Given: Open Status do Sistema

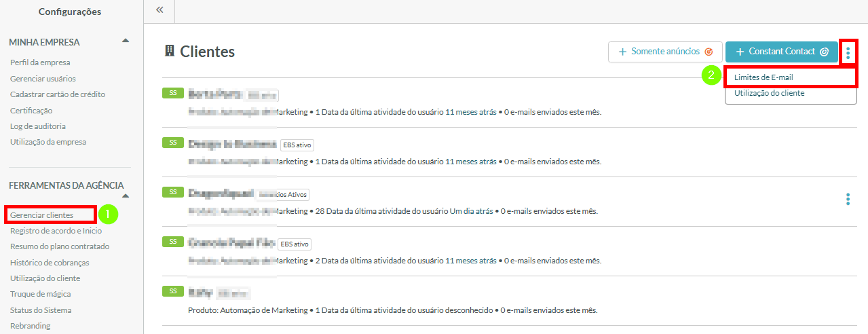Looking at the screenshot, I should [x=41, y=310].
